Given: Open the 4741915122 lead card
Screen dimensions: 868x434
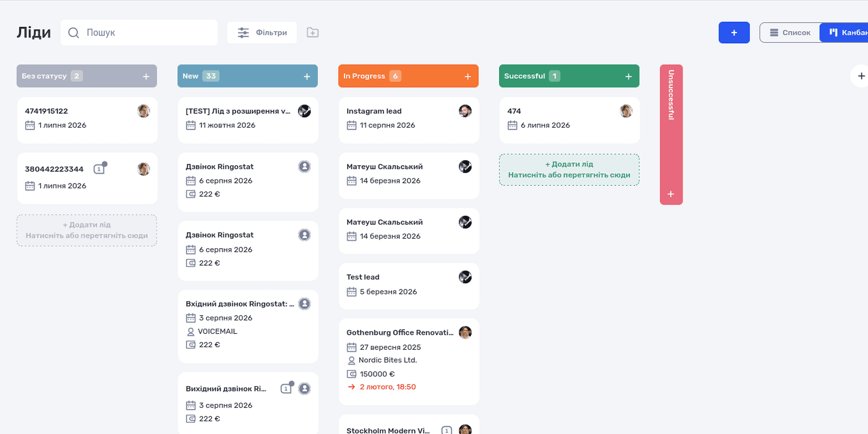Looking at the screenshot, I should point(87,120).
